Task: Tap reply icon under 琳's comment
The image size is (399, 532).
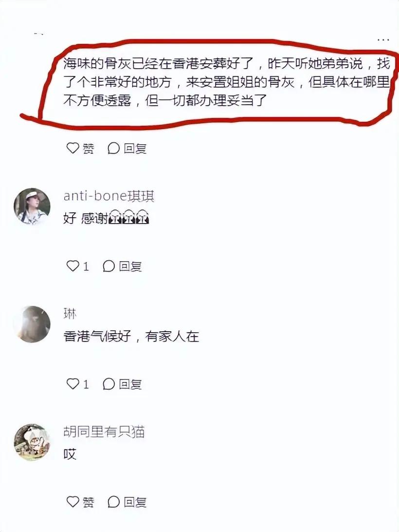Action: tap(109, 384)
